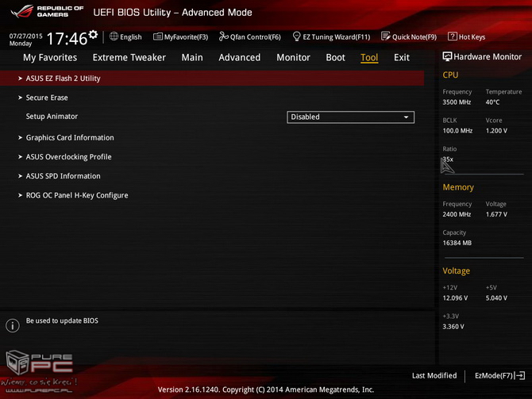
Task: Click the Memory section heading
Action: (x=458, y=187)
